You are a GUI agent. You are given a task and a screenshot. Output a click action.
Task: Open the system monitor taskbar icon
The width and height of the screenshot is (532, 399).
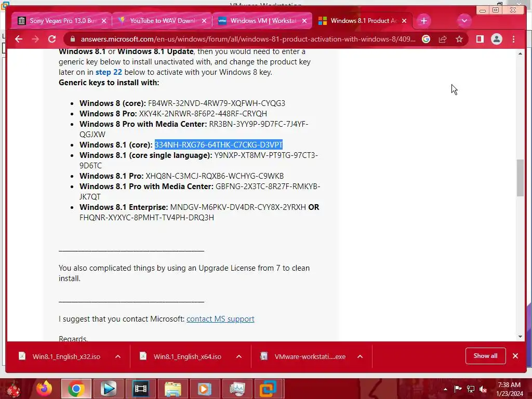237,389
